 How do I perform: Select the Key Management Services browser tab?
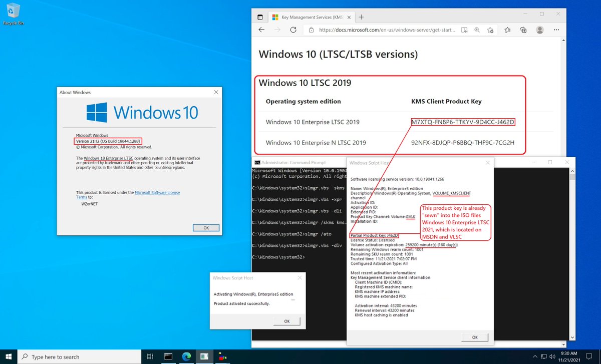point(311,17)
